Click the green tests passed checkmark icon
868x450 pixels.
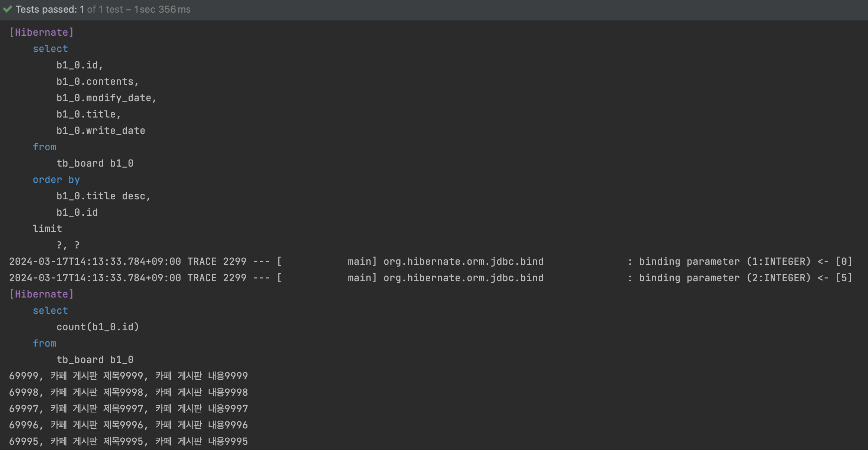(x=7, y=9)
